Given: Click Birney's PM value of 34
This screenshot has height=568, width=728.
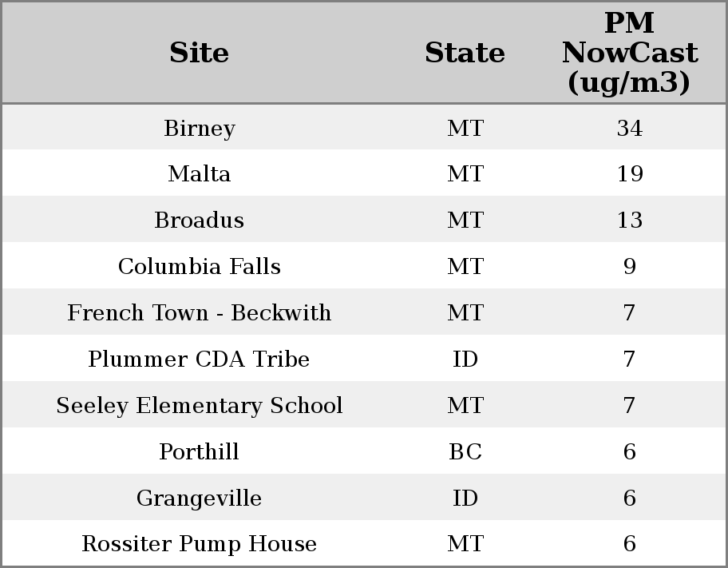Looking at the screenshot, I should coord(629,129).
